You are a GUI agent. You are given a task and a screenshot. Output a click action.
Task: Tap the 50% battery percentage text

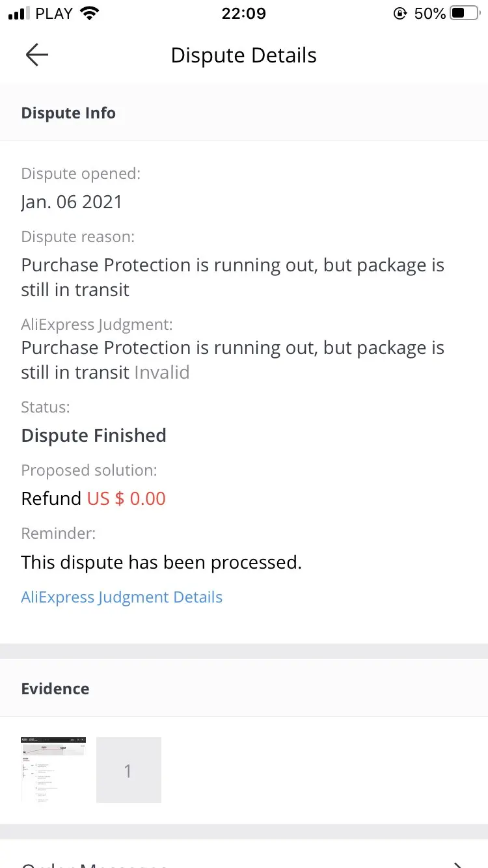[x=429, y=14]
